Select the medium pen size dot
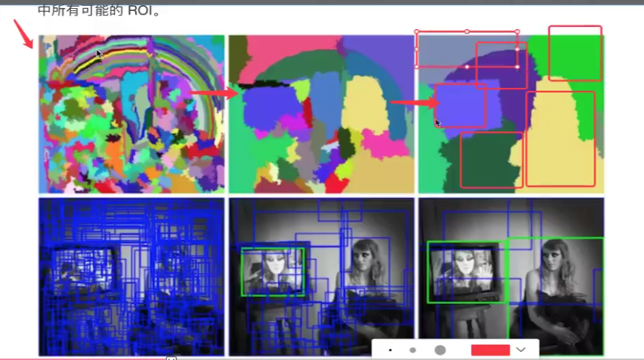Image resolution: width=644 pixels, height=360 pixels. pos(413,350)
